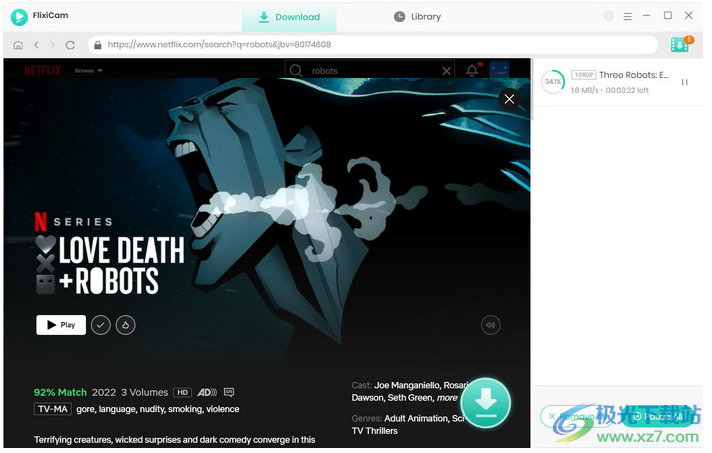Toggle Love Death + Robots in My List
712x453 pixels.
(x=101, y=325)
